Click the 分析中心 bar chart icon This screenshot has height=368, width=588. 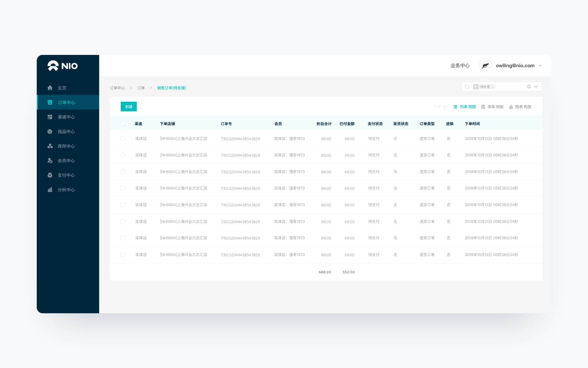pos(50,190)
